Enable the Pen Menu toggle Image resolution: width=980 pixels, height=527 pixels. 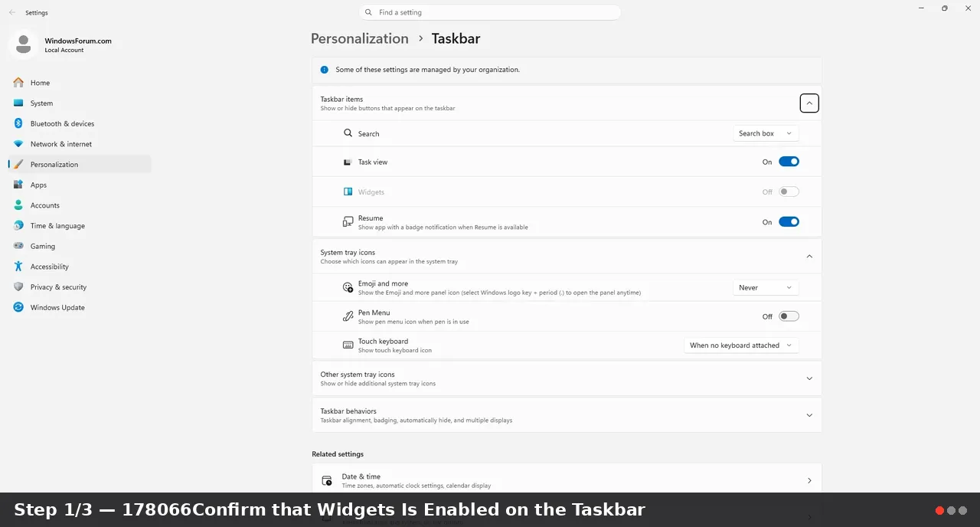click(x=789, y=316)
